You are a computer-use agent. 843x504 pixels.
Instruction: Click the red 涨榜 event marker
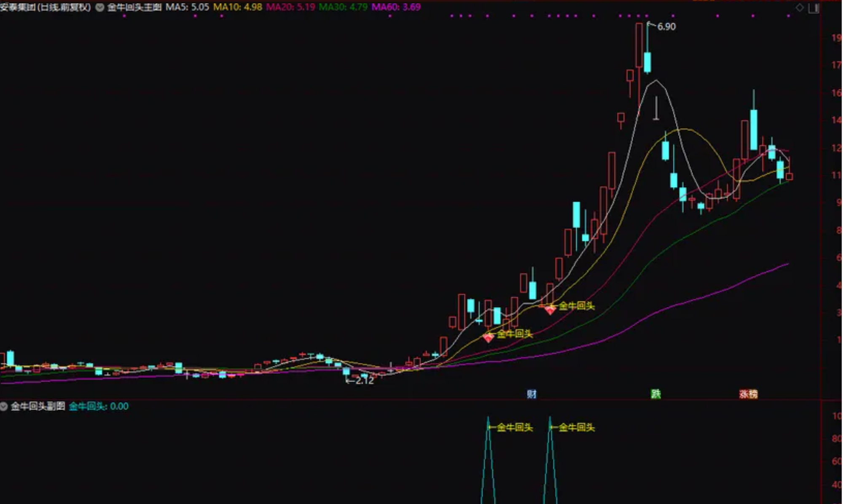748,394
